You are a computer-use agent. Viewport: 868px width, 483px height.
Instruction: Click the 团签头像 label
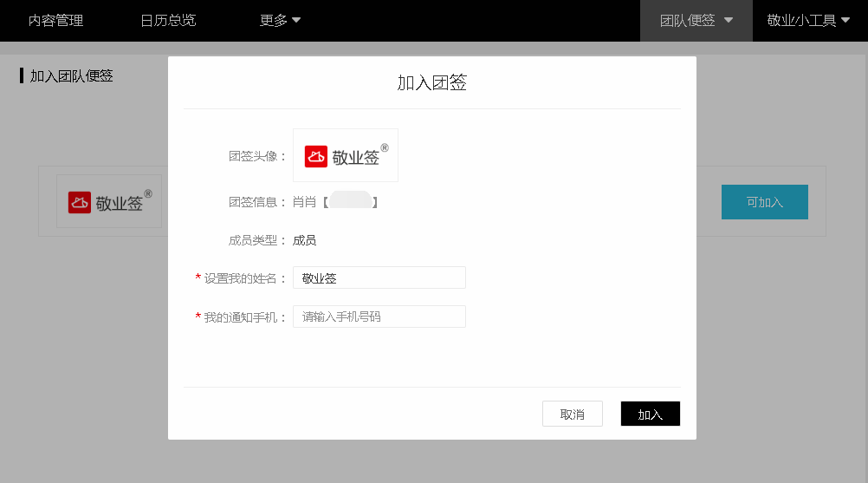pos(252,156)
